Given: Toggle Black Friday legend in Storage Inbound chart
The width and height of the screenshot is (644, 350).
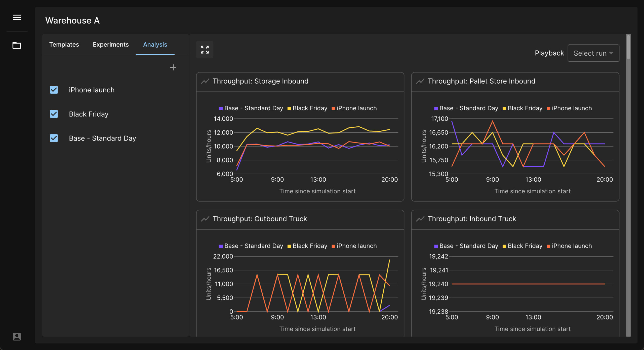Looking at the screenshot, I should point(307,108).
